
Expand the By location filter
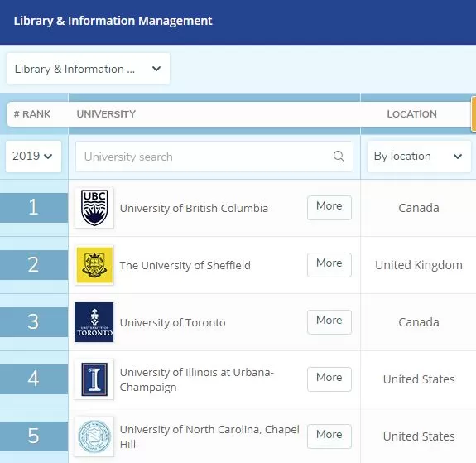419,157
